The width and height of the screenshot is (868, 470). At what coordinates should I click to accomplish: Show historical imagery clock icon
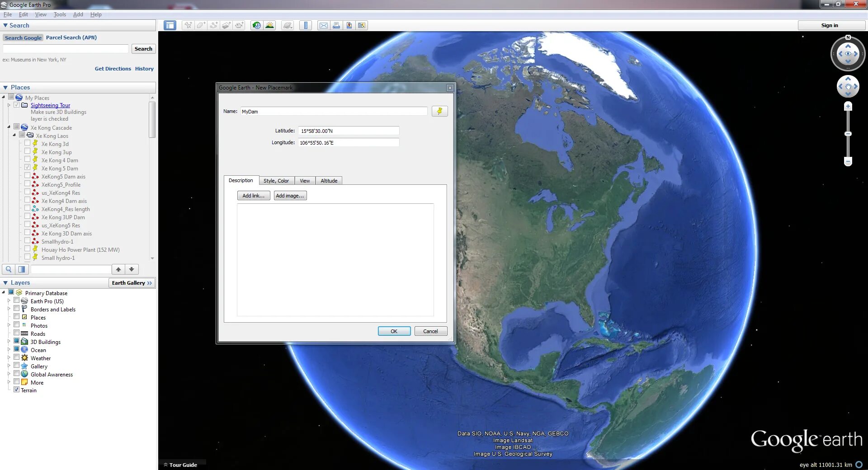coord(257,25)
